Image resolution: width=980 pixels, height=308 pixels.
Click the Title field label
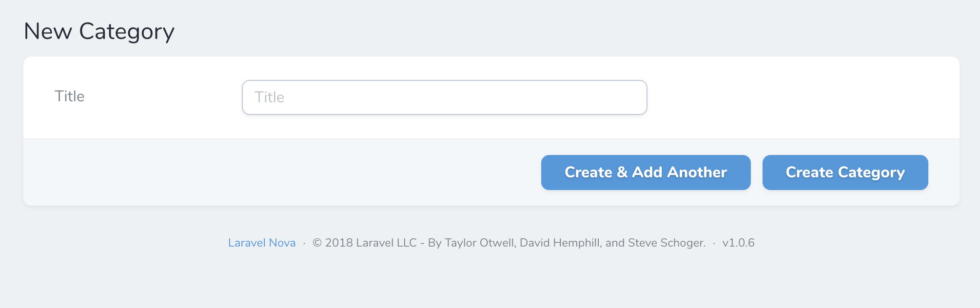[69, 96]
